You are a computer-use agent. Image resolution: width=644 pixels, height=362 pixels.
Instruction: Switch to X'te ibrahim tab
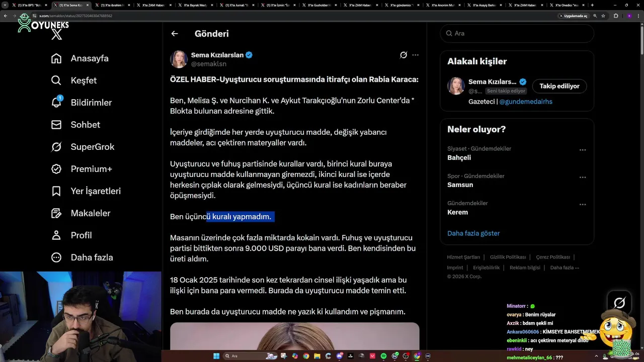click(x=113, y=5)
